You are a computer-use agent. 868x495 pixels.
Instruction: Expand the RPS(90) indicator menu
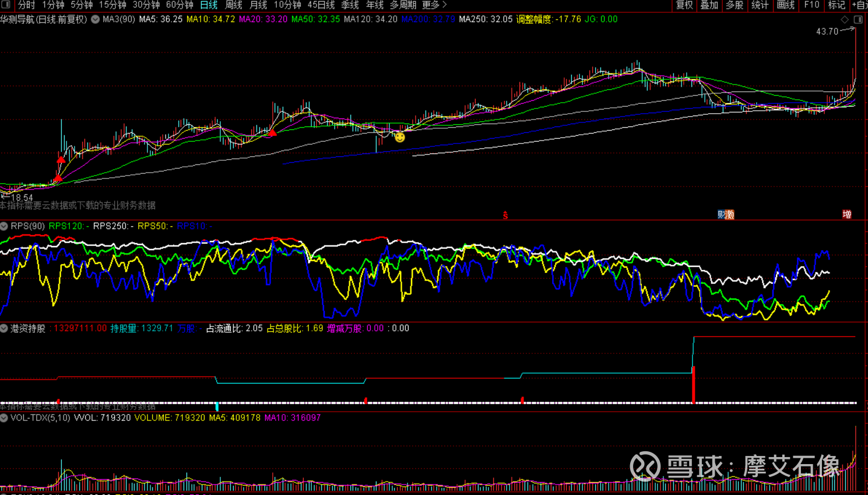(4, 226)
